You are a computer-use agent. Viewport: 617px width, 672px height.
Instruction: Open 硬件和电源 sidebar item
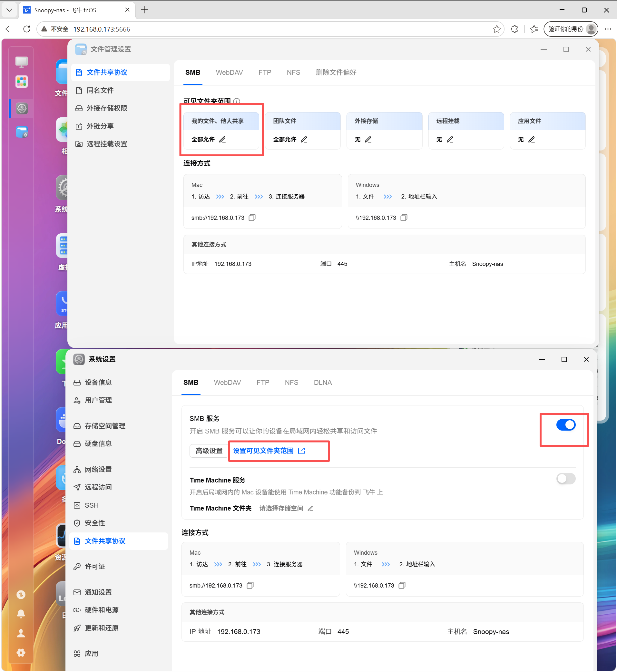(x=119, y=610)
